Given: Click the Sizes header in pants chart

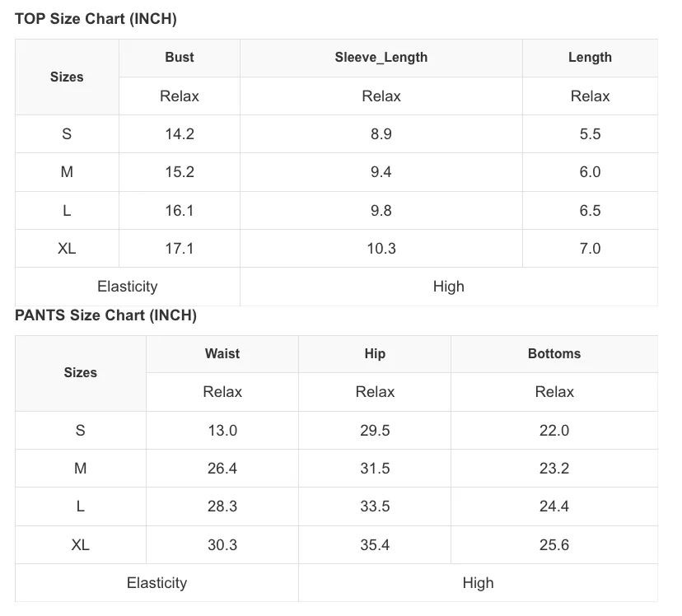Looking at the screenshot, I should [x=81, y=372].
